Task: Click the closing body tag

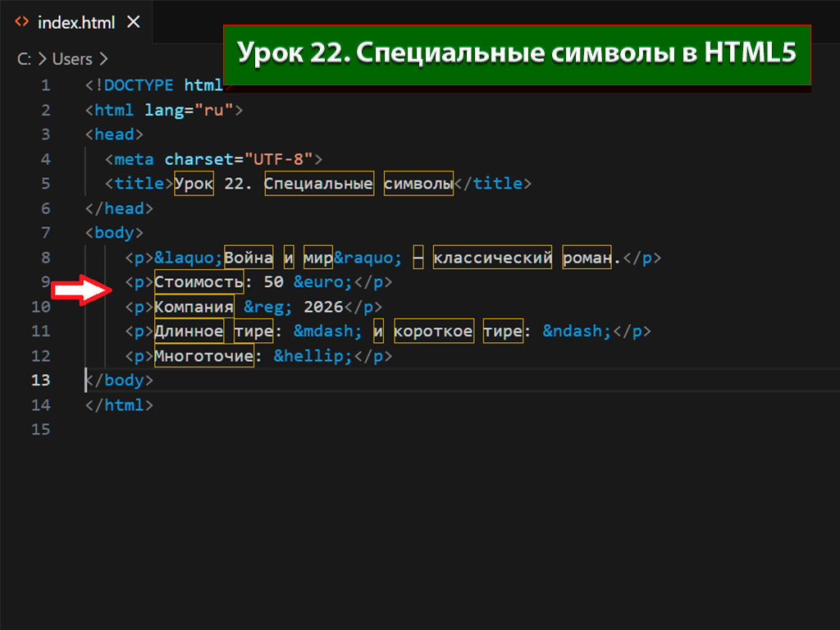Action: pos(120,381)
